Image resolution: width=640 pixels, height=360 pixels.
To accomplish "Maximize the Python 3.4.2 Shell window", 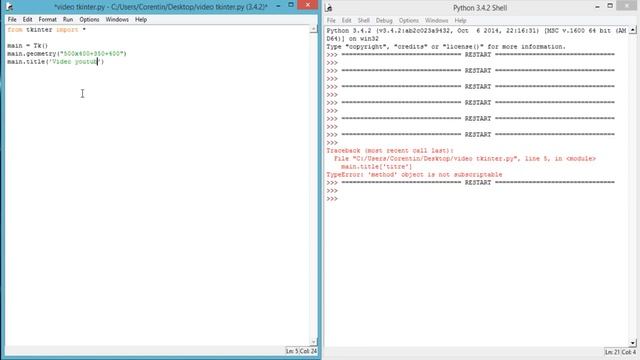I will pos(610,6).
